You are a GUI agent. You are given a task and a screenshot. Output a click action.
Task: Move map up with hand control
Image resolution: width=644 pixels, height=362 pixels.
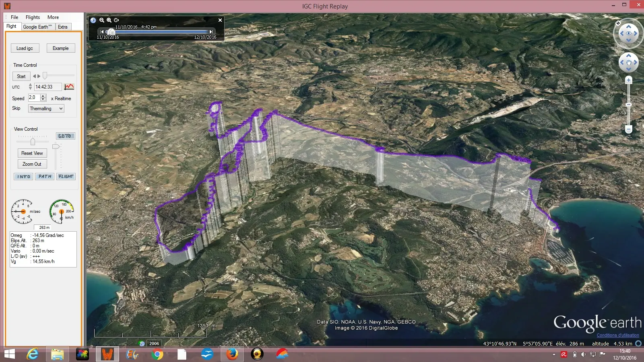click(629, 56)
